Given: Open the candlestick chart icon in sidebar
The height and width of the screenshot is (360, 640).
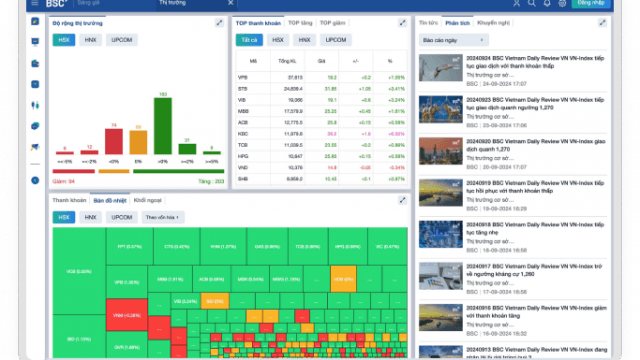Looking at the screenshot, I should (35, 105).
